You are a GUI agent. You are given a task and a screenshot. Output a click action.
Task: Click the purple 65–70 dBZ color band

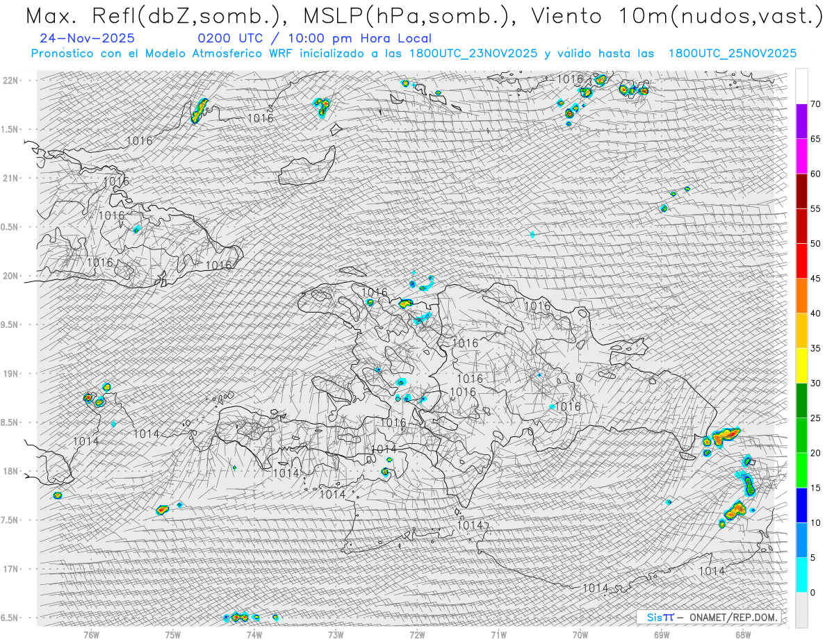coord(801,122)
